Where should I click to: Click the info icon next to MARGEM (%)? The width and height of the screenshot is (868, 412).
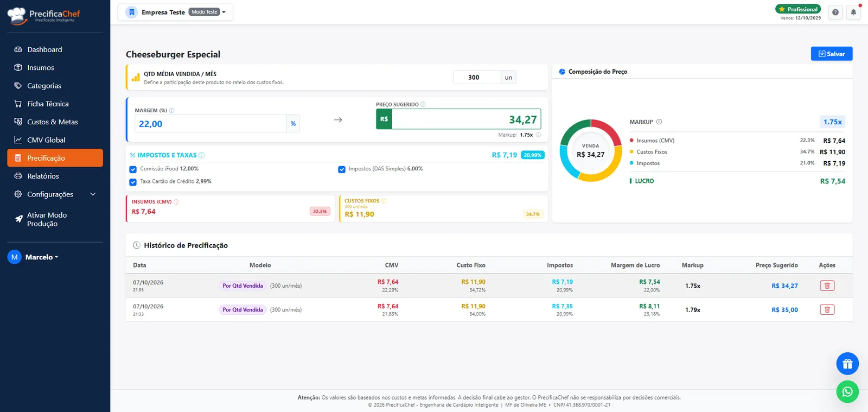(171, 110)
